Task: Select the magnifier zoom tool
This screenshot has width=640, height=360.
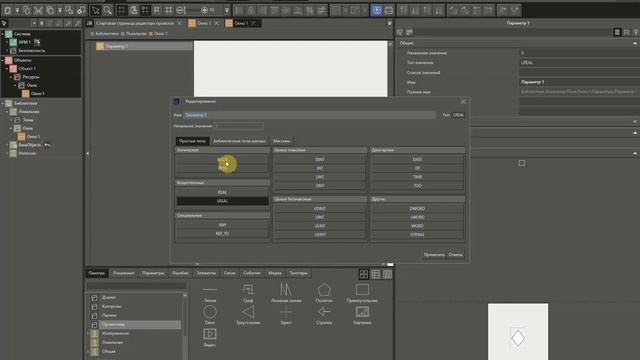Action: click(x=107, y=10)
